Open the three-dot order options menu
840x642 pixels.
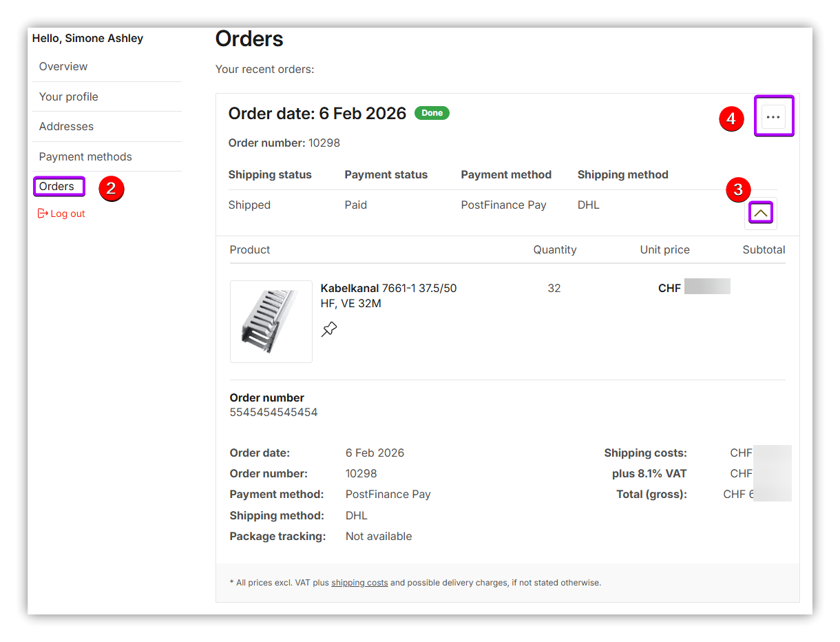coord(773,117)
